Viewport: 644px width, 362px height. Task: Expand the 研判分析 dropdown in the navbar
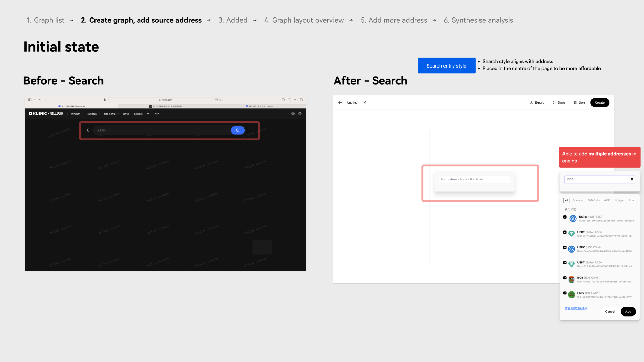(x=77, y=114)
